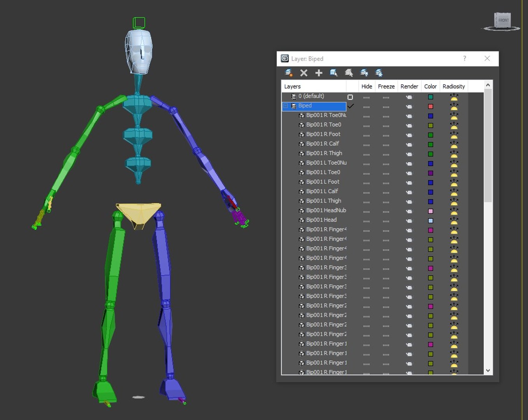
Task: Toggle Render teapot icon for Biped layer
Action: point(409,107)
